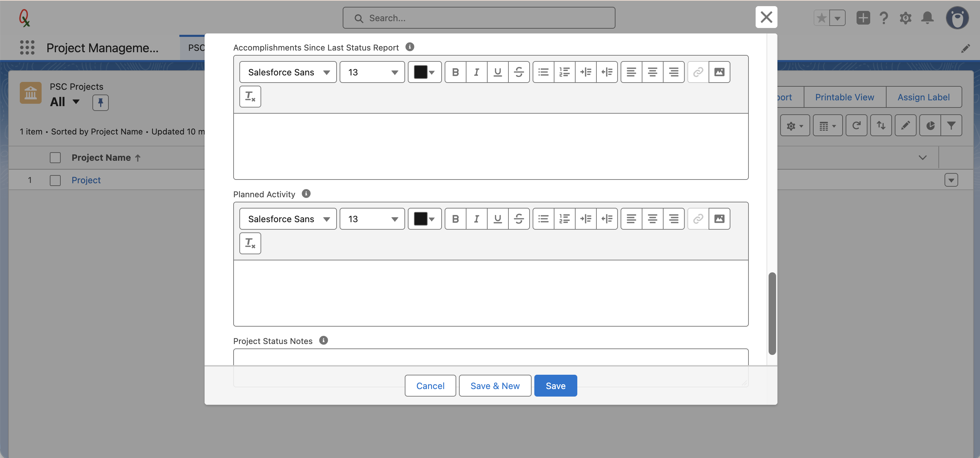Toggle bold in Accomplishments editor
The width and height of the screenshot is (980, 458).
click(x=455, y=72)
